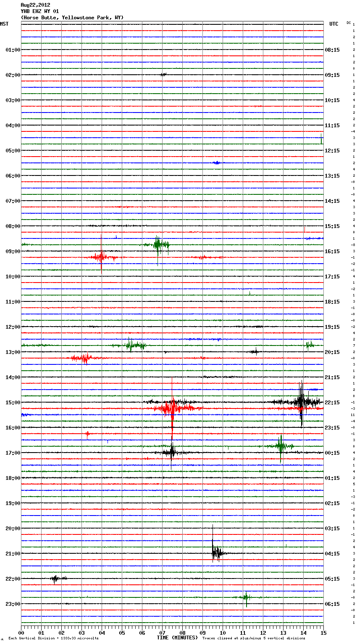Click the DC column header

coord(349,23)
